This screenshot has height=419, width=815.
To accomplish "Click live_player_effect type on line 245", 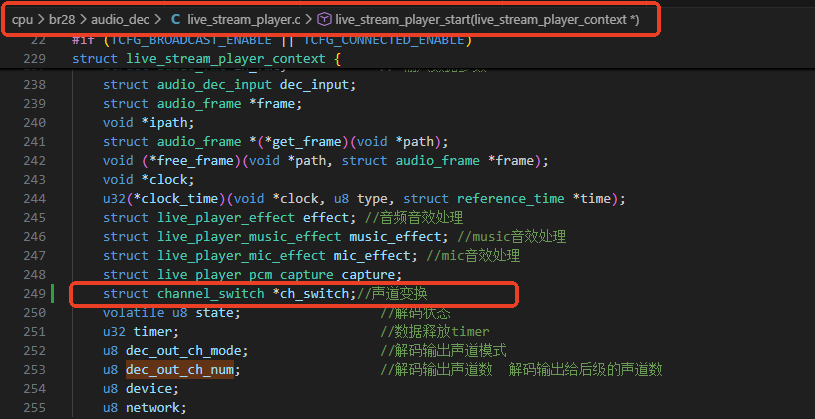I will coord(226,217).
